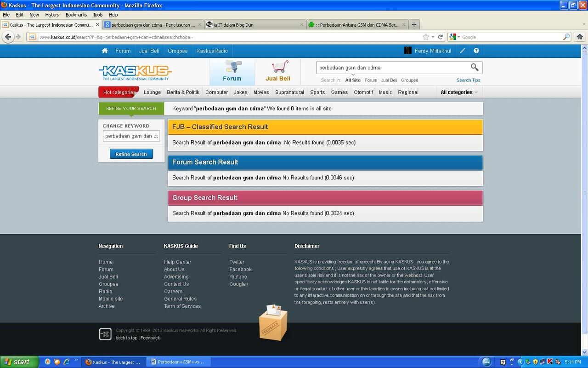Open the File menu
588x368 pixels.
[6, 15]
